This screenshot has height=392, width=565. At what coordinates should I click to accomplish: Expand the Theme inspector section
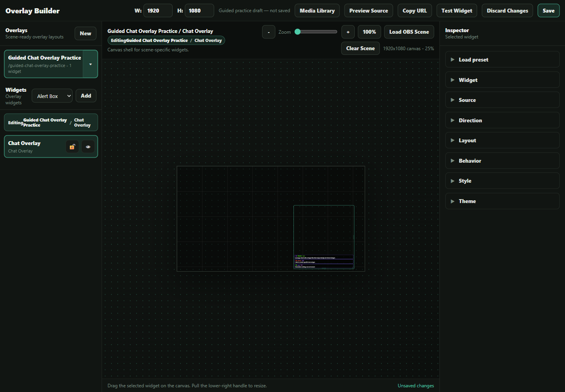[502, 201]
